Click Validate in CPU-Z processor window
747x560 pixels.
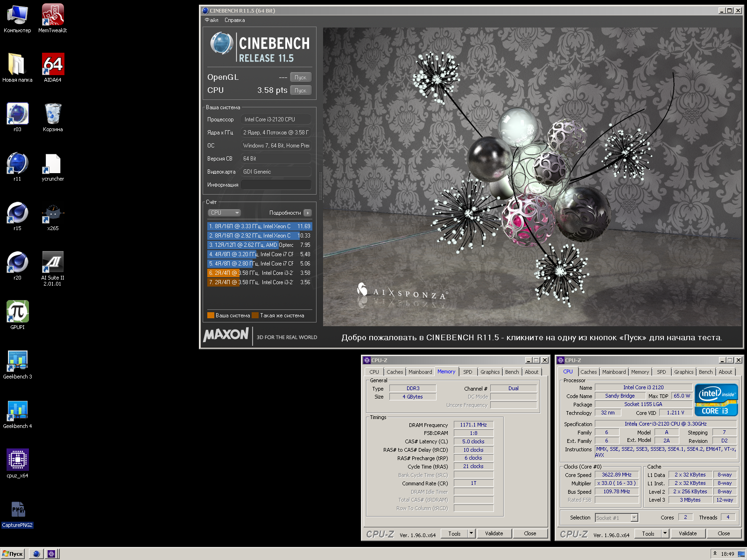click(688, 533)
